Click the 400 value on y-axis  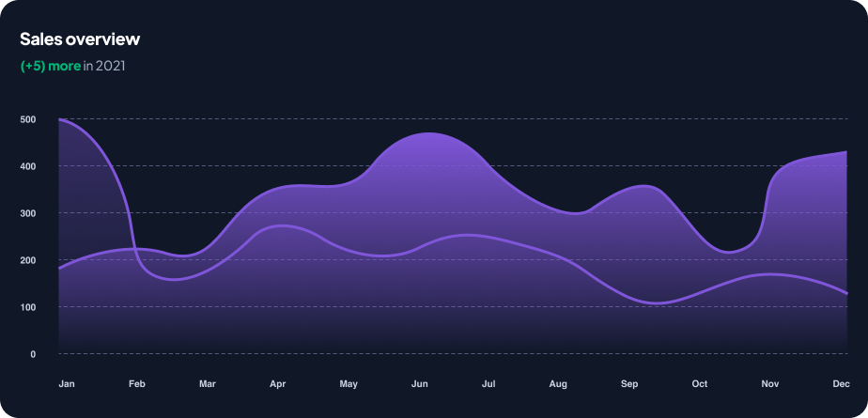point(27,166)
